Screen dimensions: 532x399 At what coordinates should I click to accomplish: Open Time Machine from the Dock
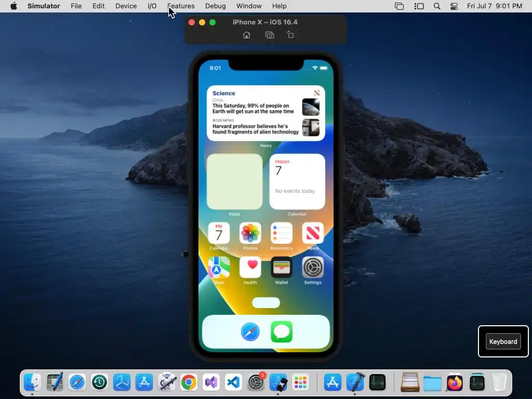click(99, 382)
